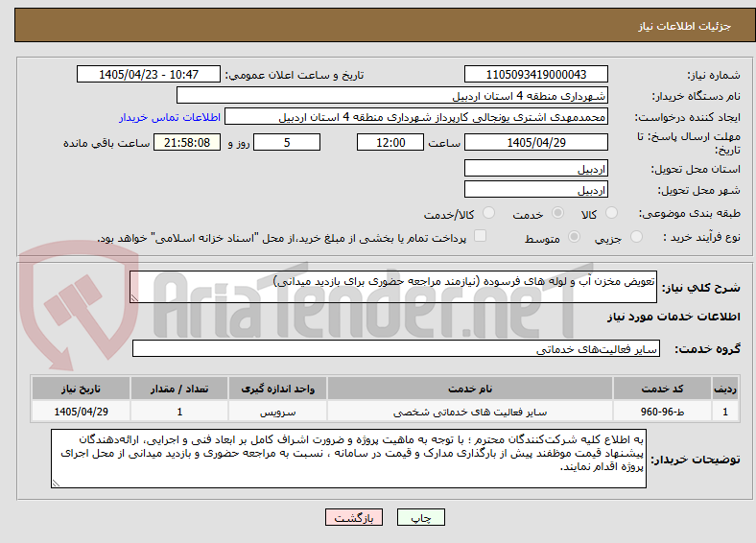Click the table date cell 1405/04/29
Viewport: 756px width, 543px height.
point(81,412)
